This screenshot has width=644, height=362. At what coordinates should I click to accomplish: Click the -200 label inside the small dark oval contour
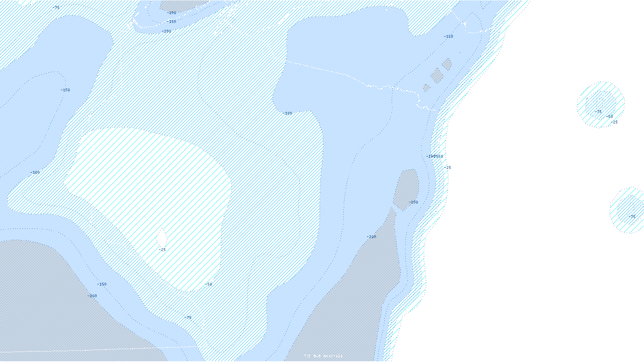[x=413, y=202]
